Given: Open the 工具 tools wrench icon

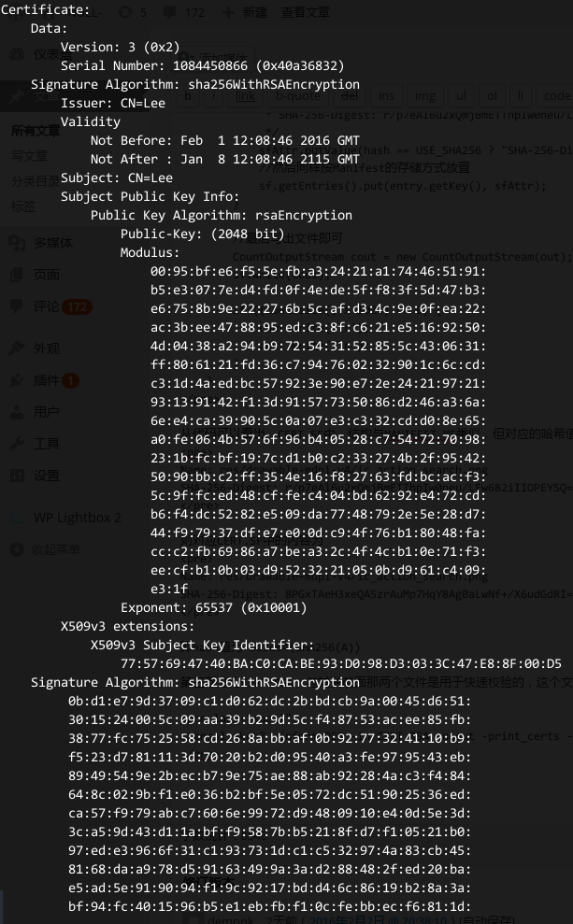Looking at the screenshot, I should [17, 443].
